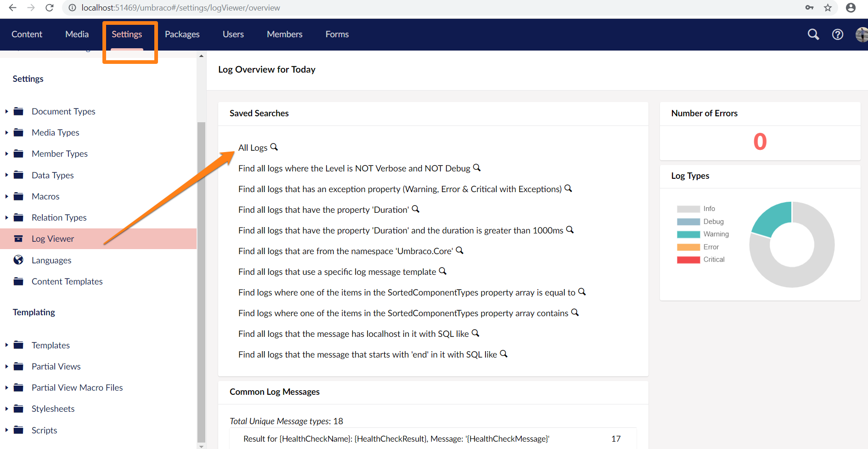This screenshot has height=449, width=868.
Task: Expand the Partial View Macro Files node
Action: pos(6,387)
